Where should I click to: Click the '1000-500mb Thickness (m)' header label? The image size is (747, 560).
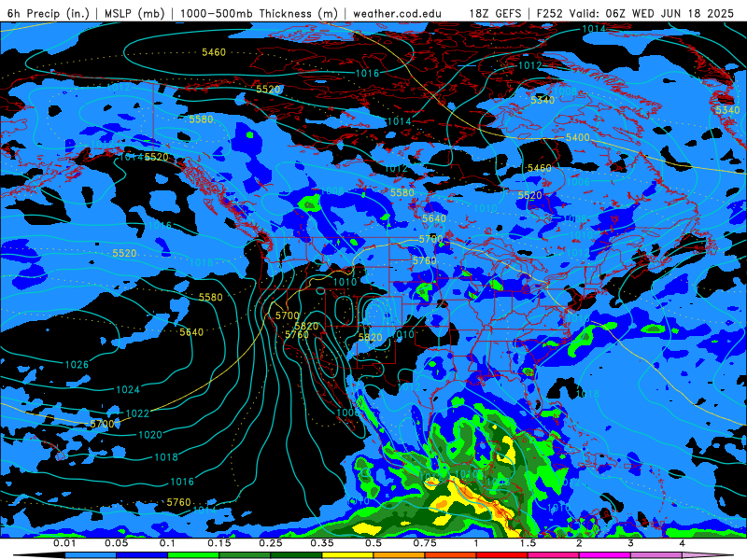[259, 13]
